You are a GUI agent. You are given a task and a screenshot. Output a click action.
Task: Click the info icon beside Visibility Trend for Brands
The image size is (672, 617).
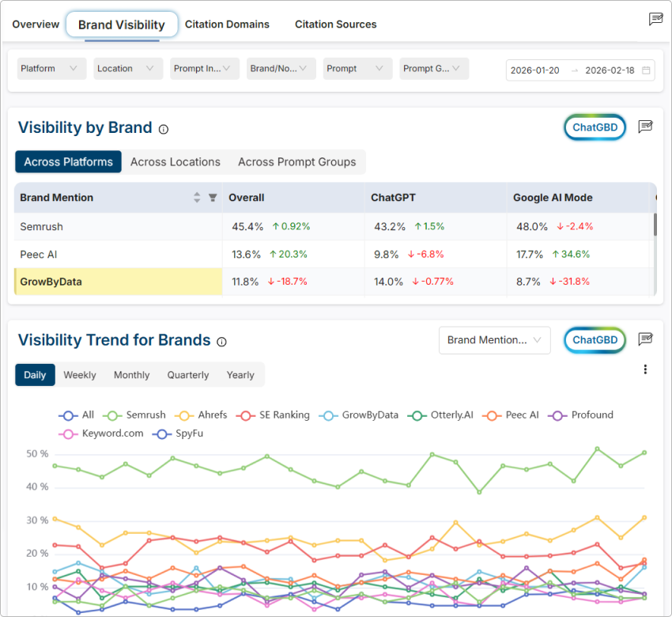click(x=221, y=341)
